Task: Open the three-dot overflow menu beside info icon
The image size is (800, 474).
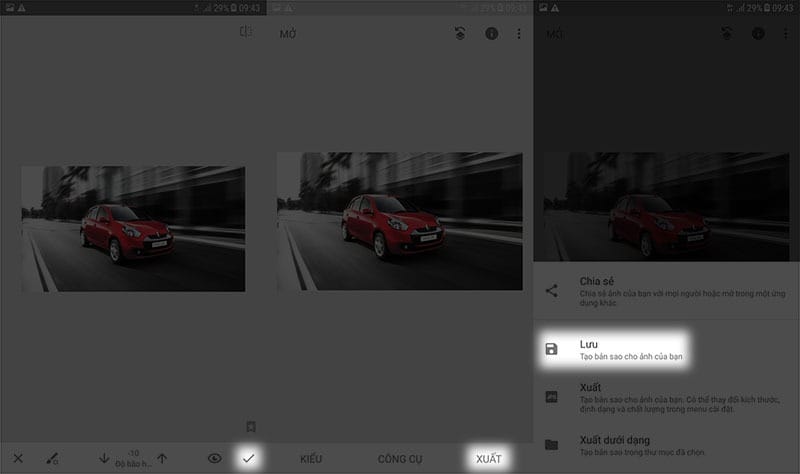Action: click(519, 34)
